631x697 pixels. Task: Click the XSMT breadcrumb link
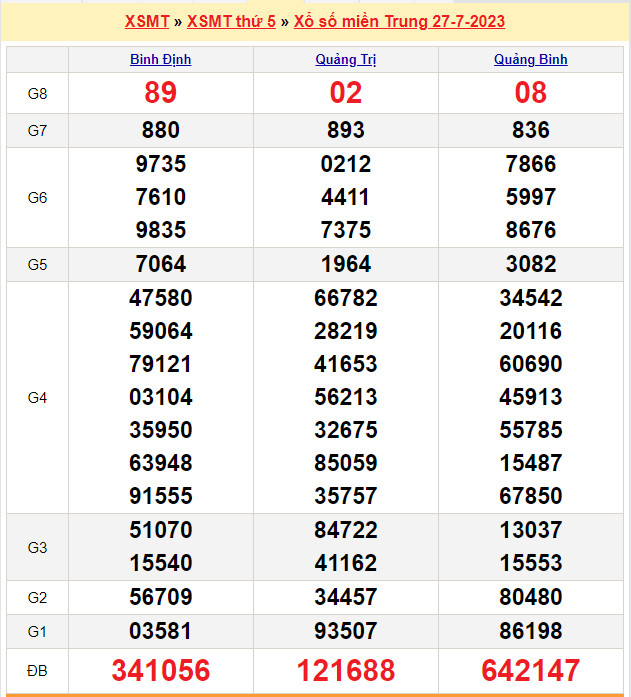pos(147,21)
